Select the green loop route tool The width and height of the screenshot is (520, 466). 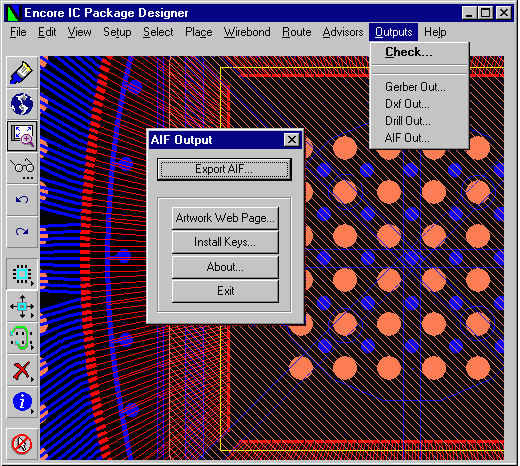pos(22,338)
